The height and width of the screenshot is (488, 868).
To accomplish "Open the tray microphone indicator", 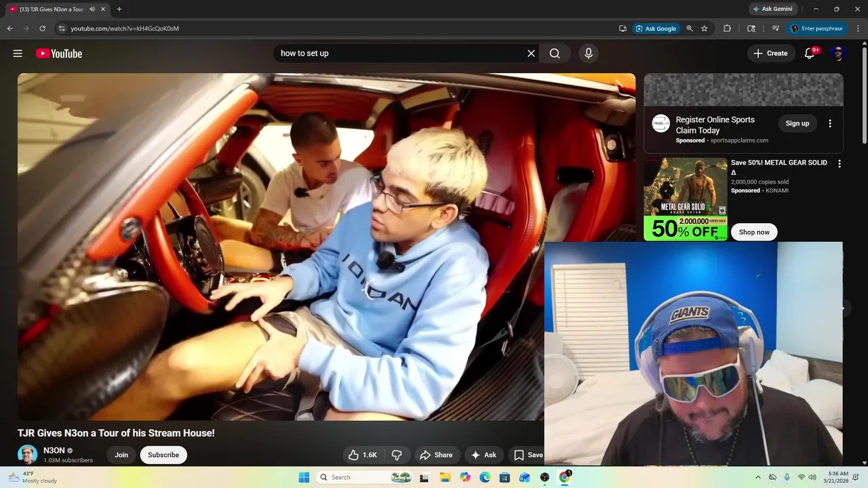I will coord(787,477).
